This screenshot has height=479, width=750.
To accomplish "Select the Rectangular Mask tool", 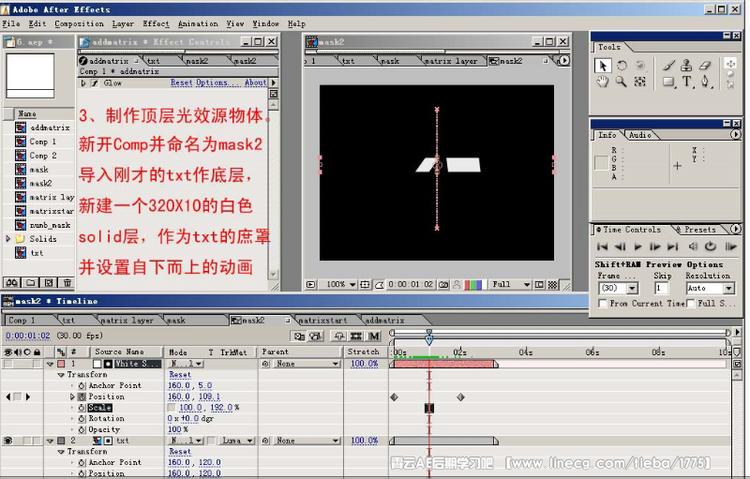I will [669, 82].
